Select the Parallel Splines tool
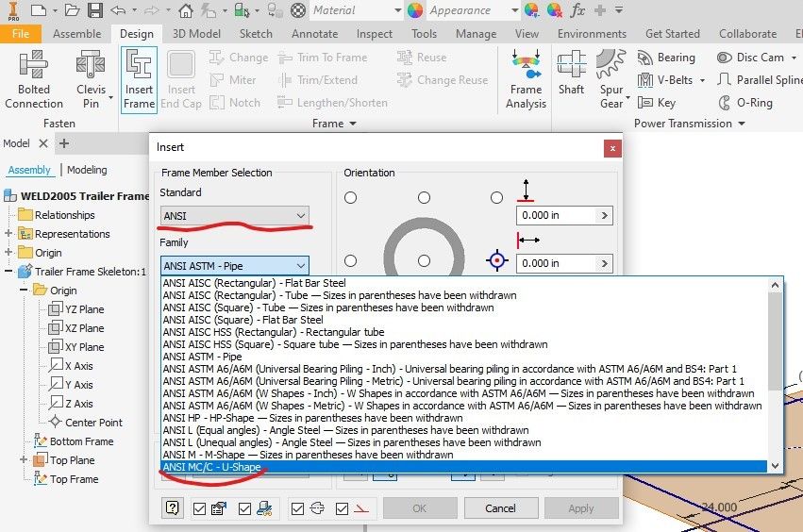This screenshot has width=803, height=532. click(x=760, y=80)
